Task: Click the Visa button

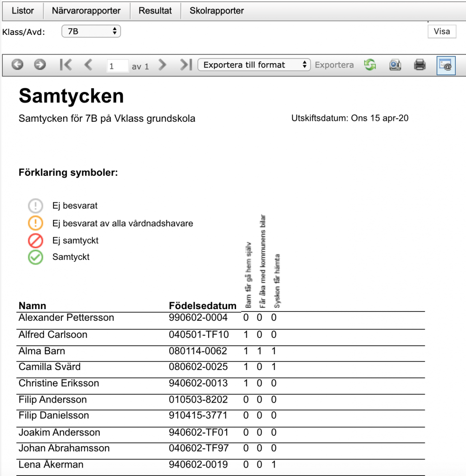Action: click(x=442, y=32)
